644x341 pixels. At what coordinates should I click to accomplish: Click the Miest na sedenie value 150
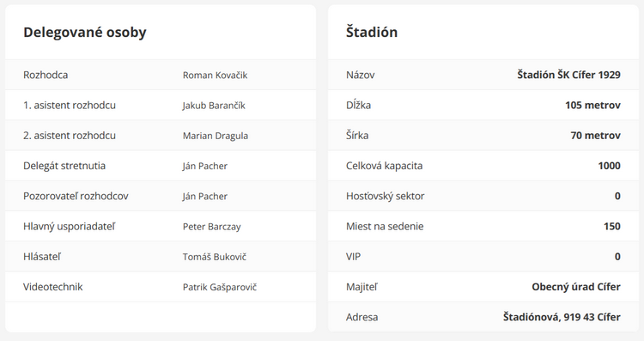[x=612, y=227]
